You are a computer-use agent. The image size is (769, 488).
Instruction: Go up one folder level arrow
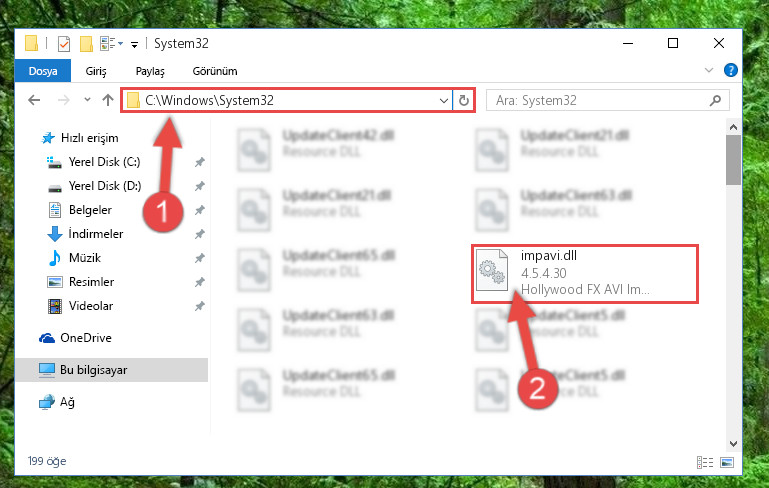coord(108,101)
